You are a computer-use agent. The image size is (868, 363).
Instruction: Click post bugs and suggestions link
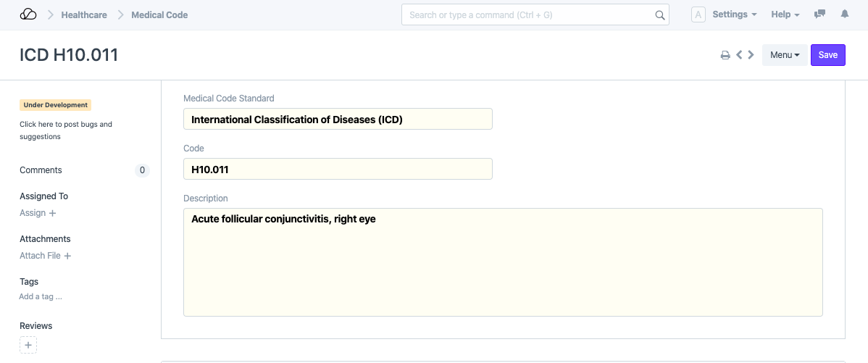point(65,130)
